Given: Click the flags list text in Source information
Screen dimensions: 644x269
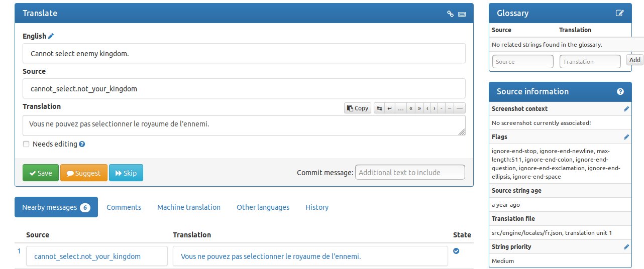Looking at the screenshot, I should pyautogui.click(x=556, y=164).
